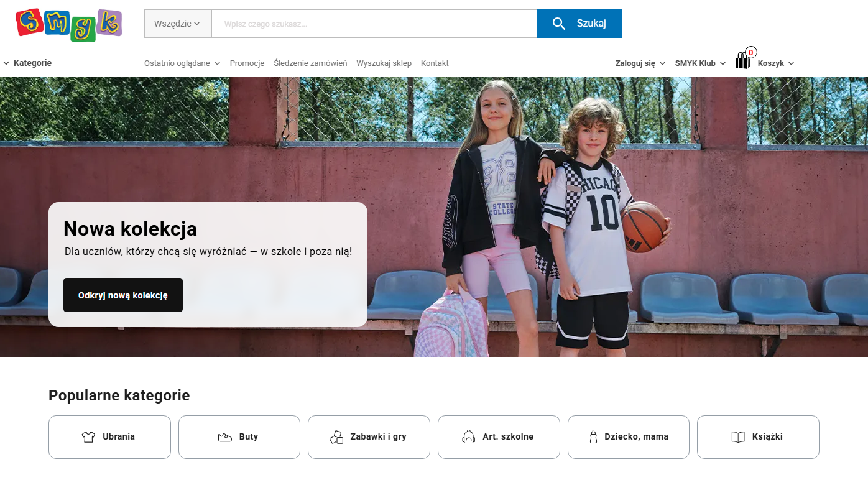Select the Książki category button
The image size is (868, 480).
[758, 437]
